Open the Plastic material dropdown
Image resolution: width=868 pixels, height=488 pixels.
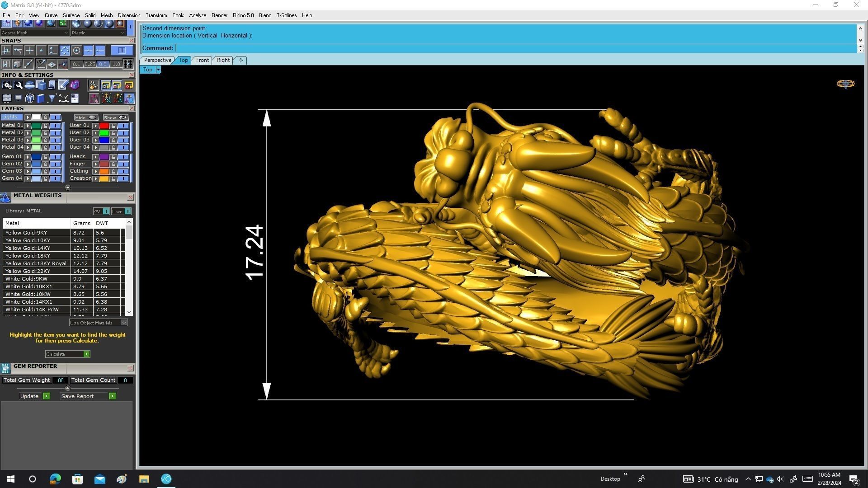(x=98, y=33)
